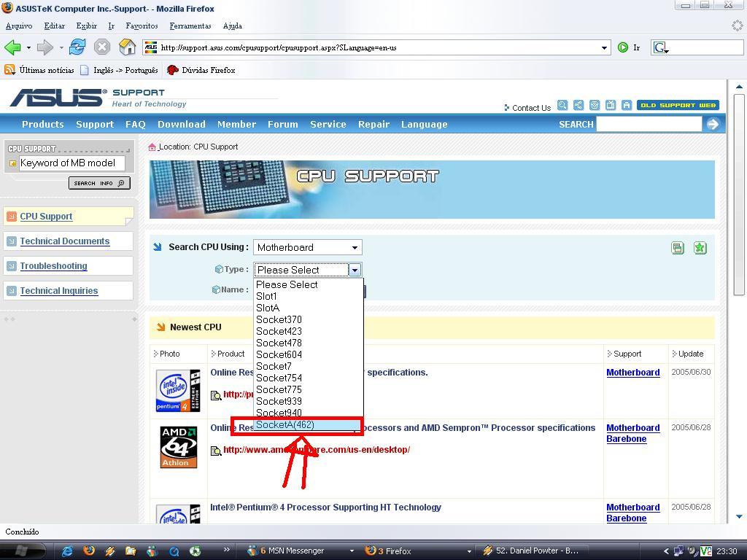Click the Intel Pentium 4 Extreme Edition thumbnail

coord(178,391)
